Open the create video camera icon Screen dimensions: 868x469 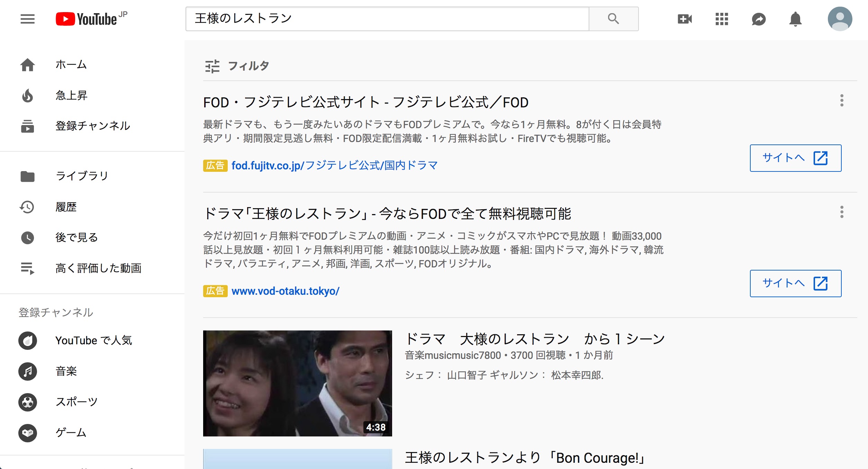[685, 19]
